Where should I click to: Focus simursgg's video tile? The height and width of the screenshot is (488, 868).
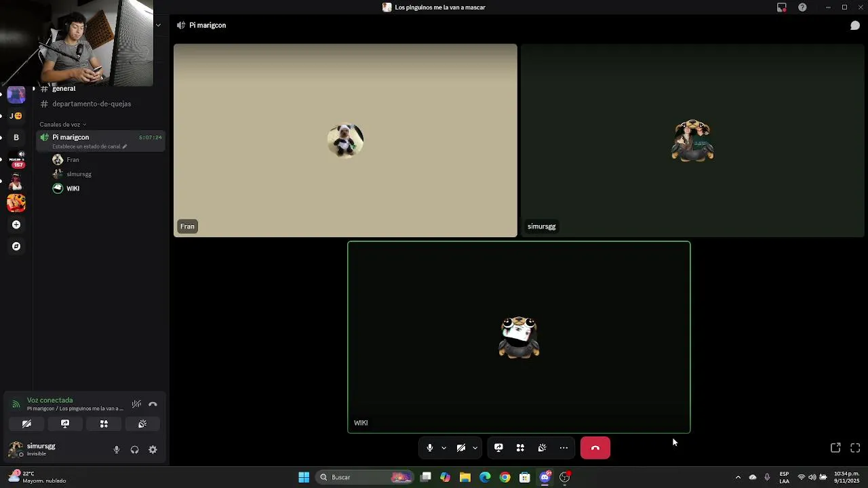pyautogui.click(x=692, y=141)
